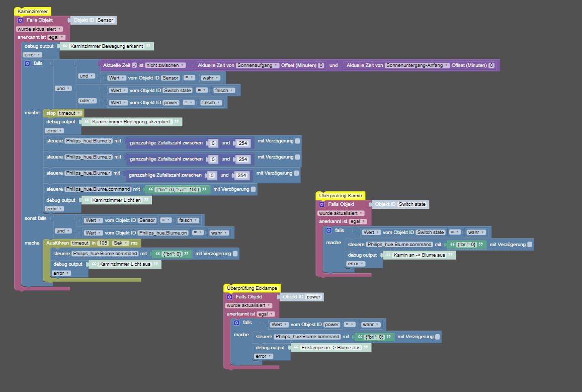The width and height of the screenshot is (582, 392).
Task: Open 'wurde aktualisiert' dropdown in Kaminzimmer block
Action: [39, 29]
